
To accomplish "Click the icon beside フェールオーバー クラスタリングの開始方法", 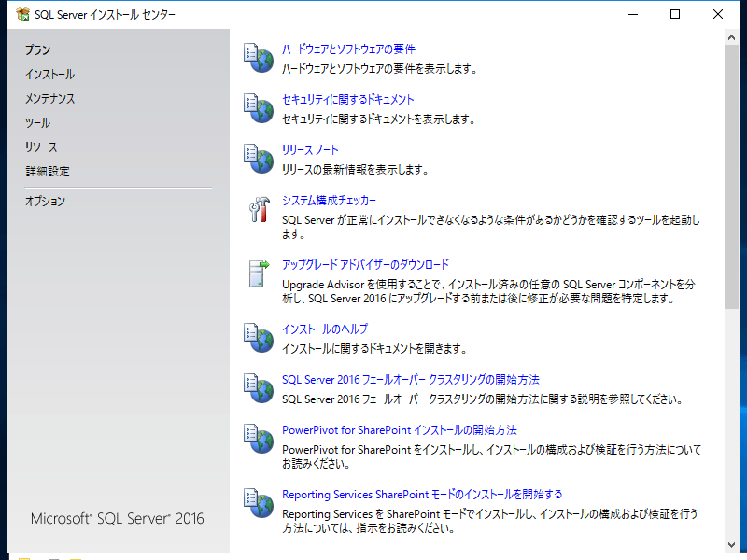I will coord(259,388).
